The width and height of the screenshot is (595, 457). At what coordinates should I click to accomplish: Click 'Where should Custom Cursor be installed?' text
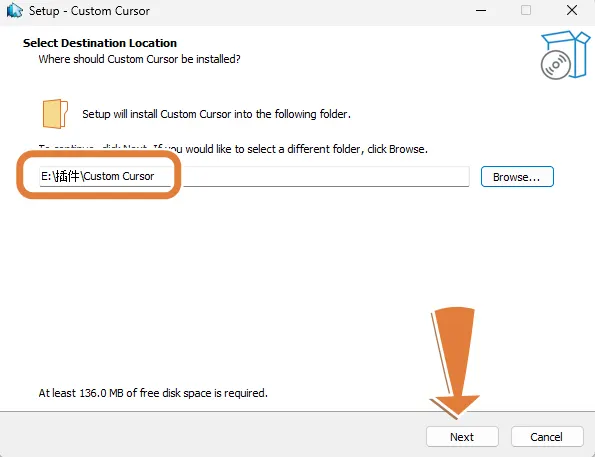click(x=139, y=59)
